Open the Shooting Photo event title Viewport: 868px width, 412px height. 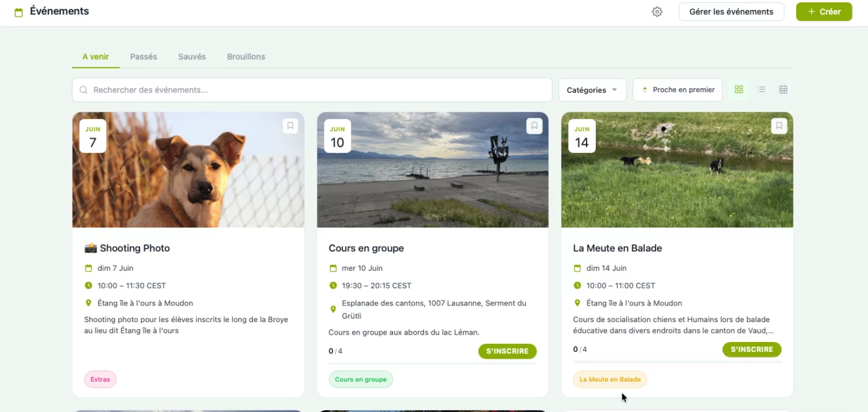(x=127, y=248)
